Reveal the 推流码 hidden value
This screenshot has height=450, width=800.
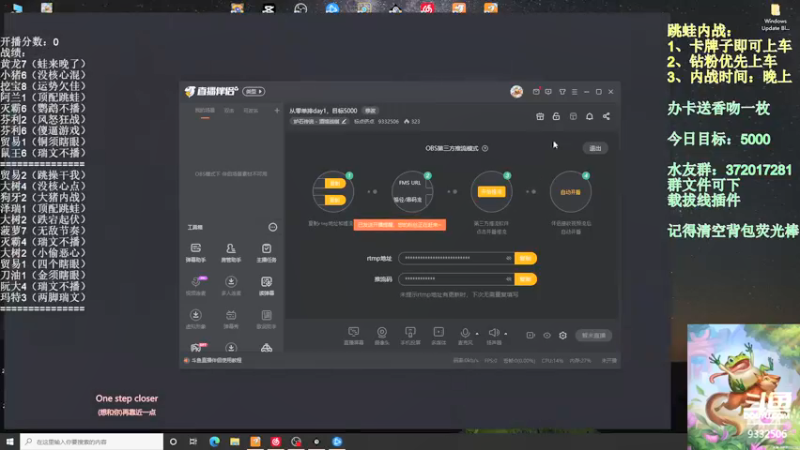tap(508, 279)
